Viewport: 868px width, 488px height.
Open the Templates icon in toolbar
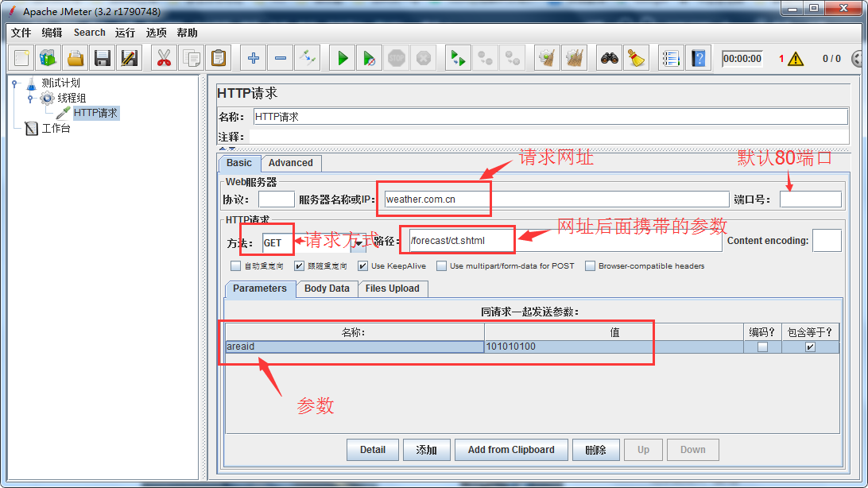[48, 58]
